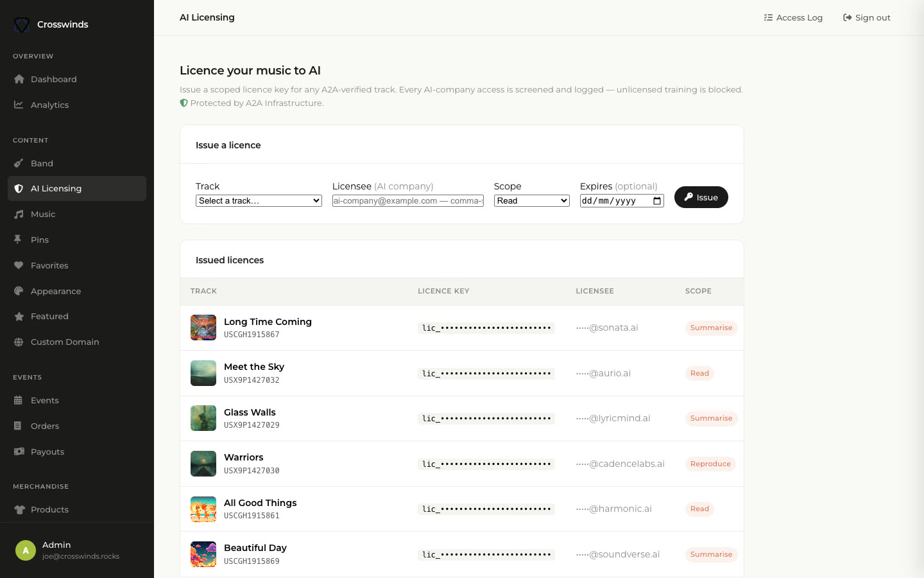Screen dimensions: 924x578
Task: Click the AI Licensing shield icon in sidebar
Action: [19, 188]
